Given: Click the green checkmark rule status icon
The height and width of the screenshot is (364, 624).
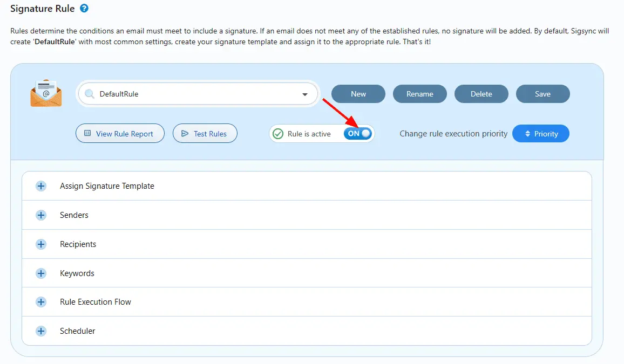Looking at the screenshot, I should pyautogui.click(x=278, y=134).
